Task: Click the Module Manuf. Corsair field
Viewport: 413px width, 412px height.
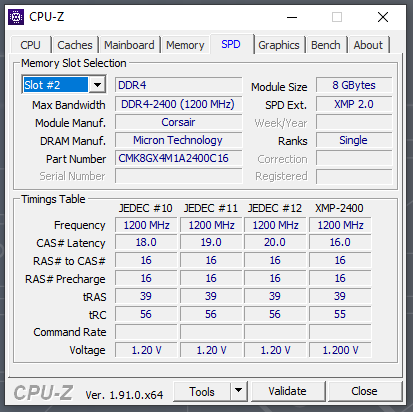Action: tap(179, 122)
